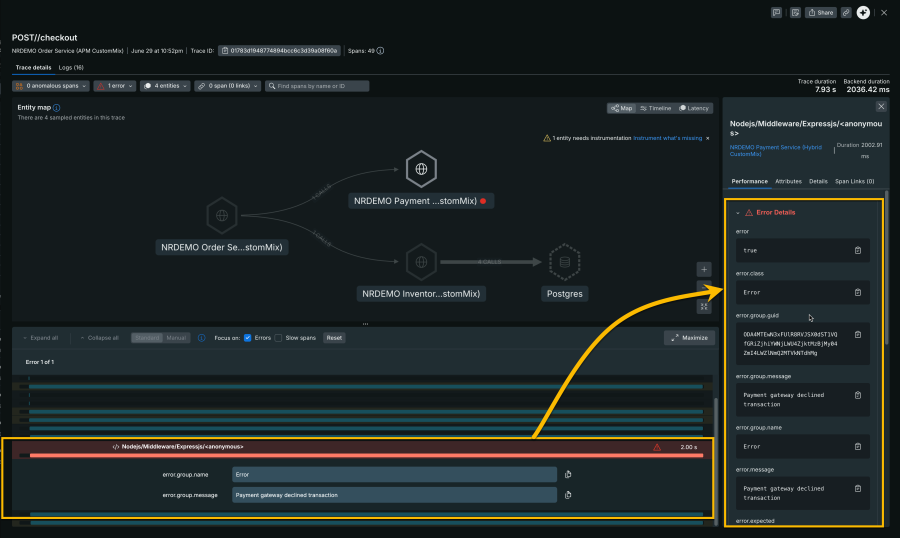This screenshot has width=900, height=538.
Task: Switch to the Details tab
Action: [x=818, y=181]
